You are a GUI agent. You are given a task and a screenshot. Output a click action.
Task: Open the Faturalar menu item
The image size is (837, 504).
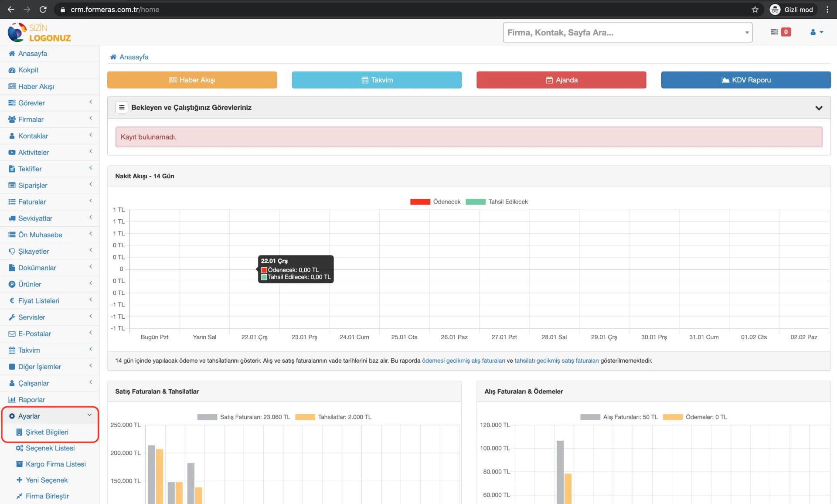click(x=50, y=202)
